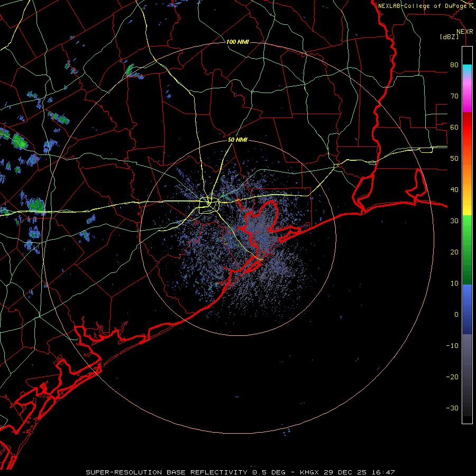476x476 pixels.
Task: Click the 10 value on dBZ scale
Action: 454,283
